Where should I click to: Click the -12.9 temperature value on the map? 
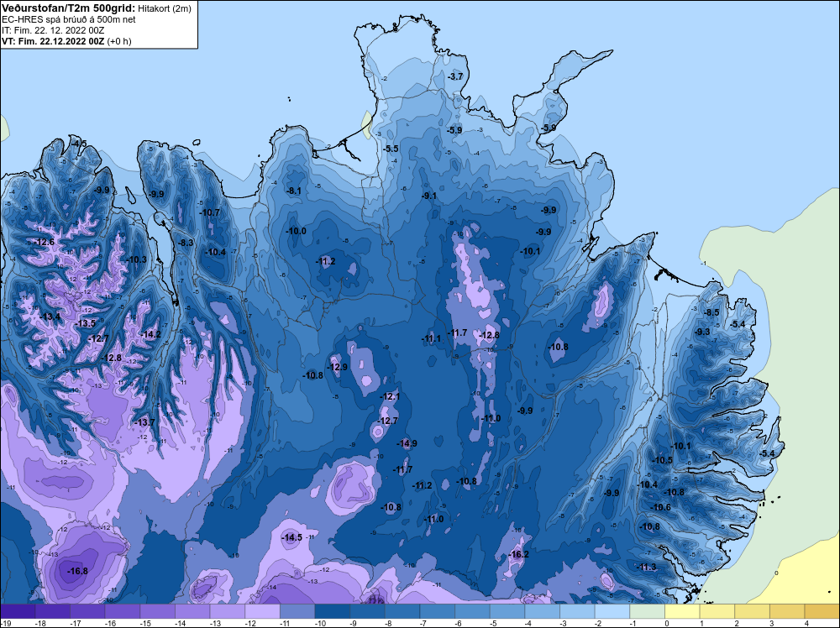coord(337,367)
